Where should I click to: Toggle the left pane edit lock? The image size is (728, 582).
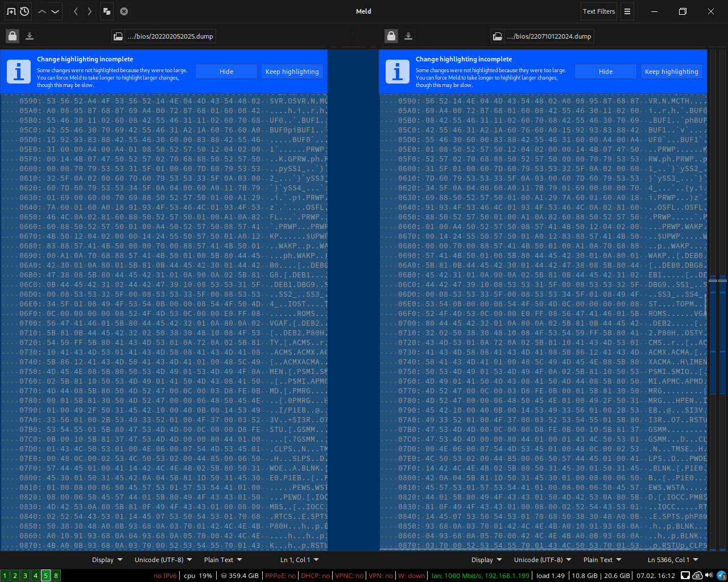(12, 36)
